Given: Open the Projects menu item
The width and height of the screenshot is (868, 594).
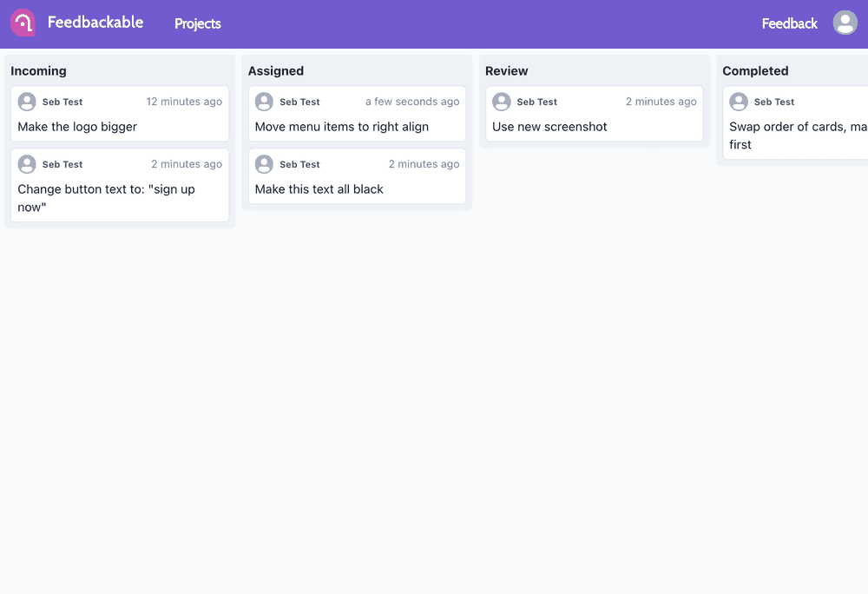Looking at the screenshot, I should pos(198,23).
